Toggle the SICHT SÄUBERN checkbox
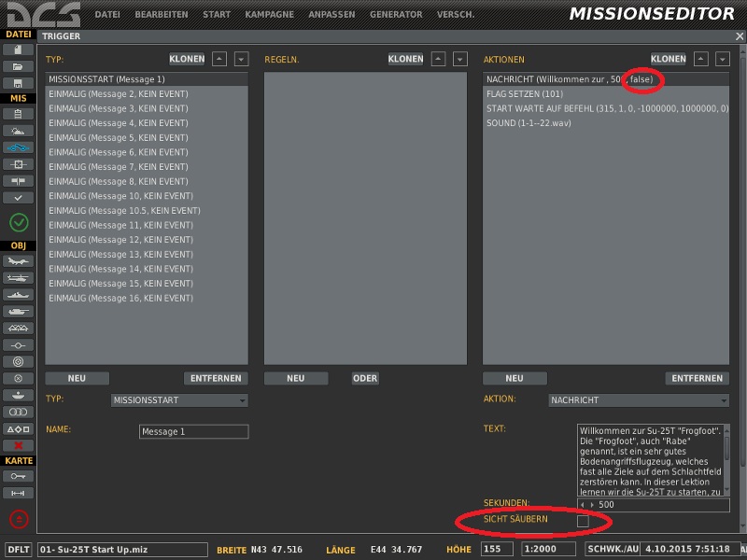 click(583, 521)
